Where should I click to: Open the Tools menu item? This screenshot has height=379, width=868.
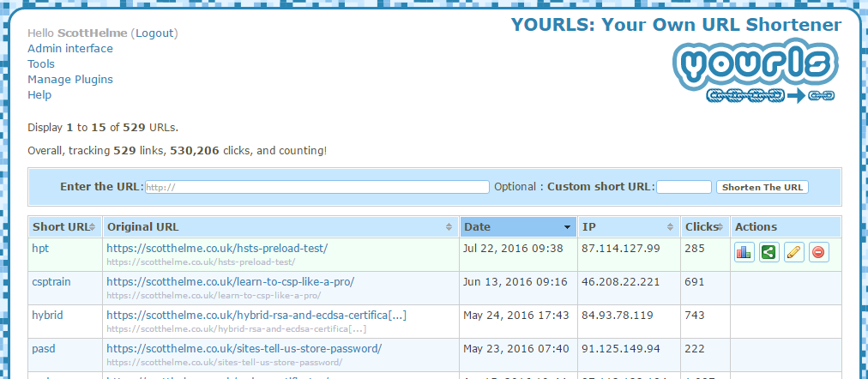[41, 64]
